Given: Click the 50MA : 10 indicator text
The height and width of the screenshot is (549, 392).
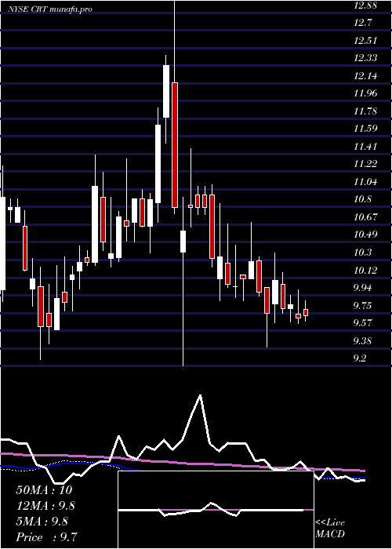Looking at the screenshot, I should coord(44,490).
